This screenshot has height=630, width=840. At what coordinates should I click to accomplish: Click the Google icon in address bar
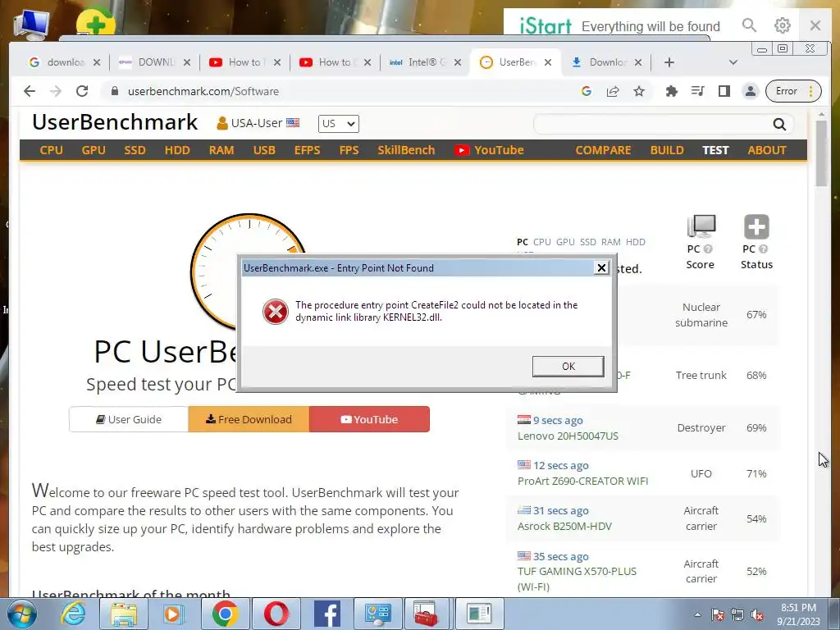click(586, 91)
